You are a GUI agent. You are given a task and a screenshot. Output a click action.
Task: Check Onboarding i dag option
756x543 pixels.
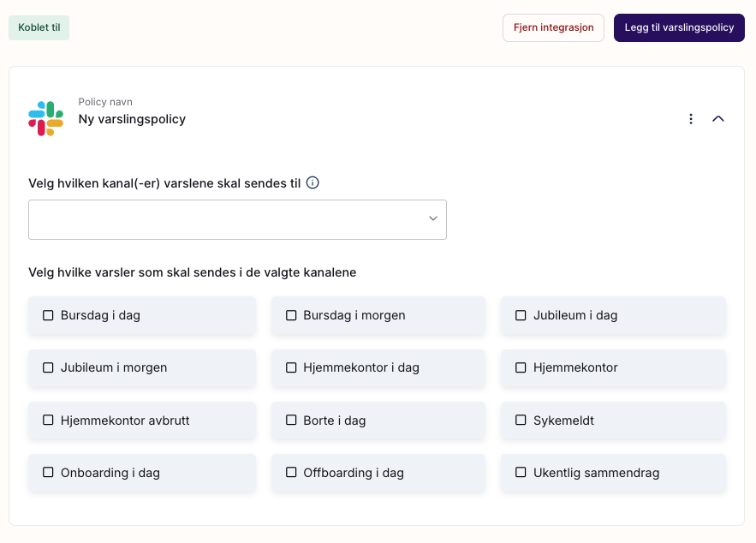pyautogui.click(x=49, y=473)
